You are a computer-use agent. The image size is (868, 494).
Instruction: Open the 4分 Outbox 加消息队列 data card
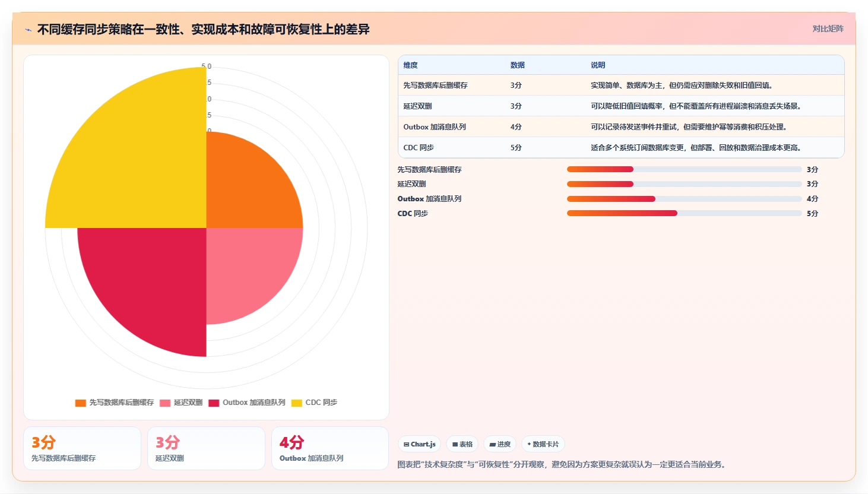coord(330,448)
